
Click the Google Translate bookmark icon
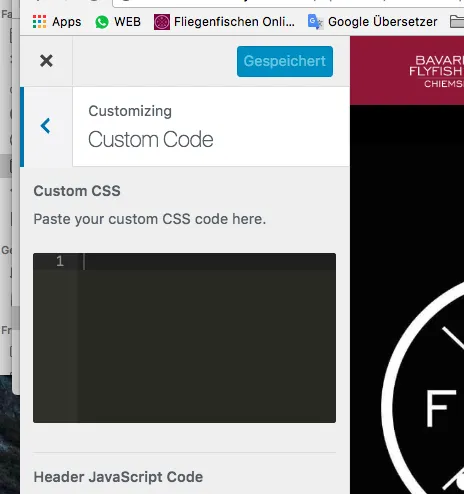coord(315,22)
